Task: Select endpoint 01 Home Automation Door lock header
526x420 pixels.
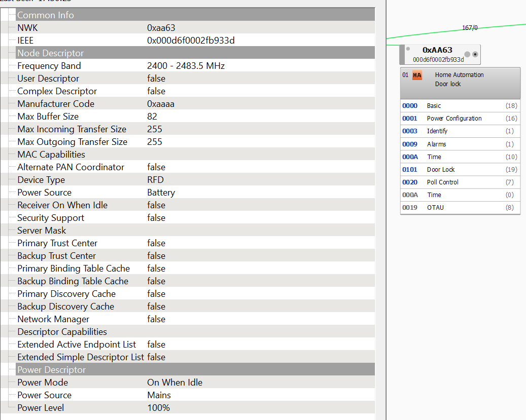Action: click(x=460, y=83)
